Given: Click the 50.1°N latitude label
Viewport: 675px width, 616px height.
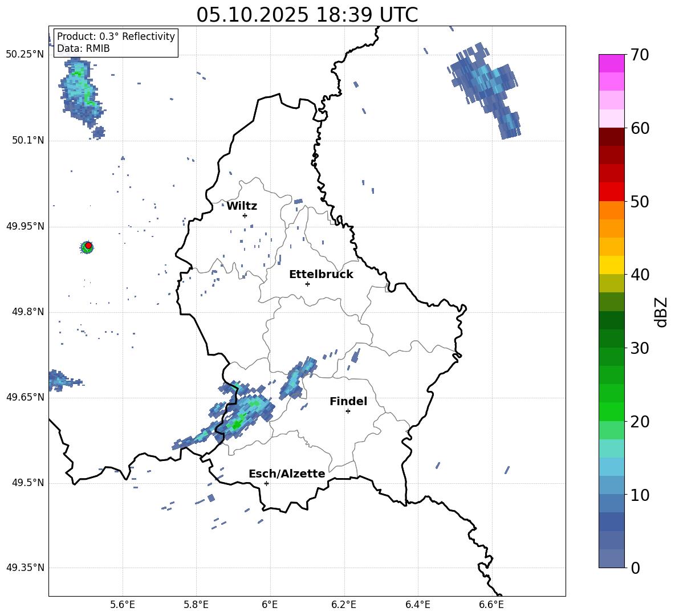Looking at the screenshot, I should (27, 141).
